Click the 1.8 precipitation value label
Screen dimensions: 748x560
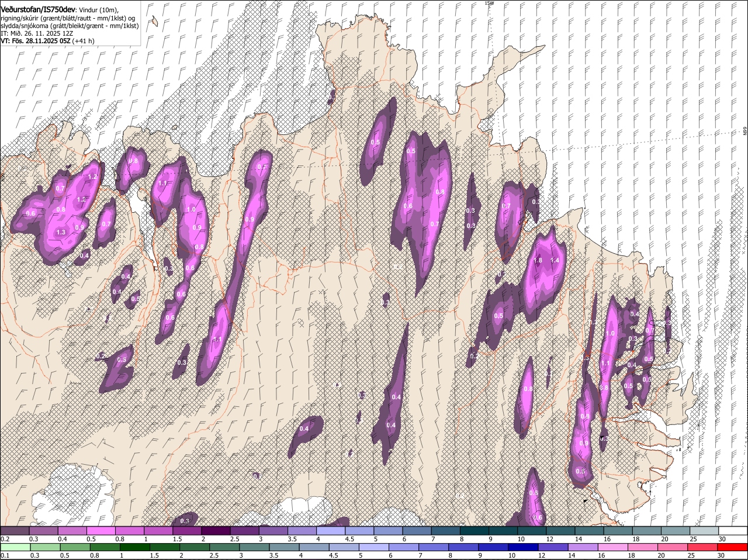(x=538, y=260)
